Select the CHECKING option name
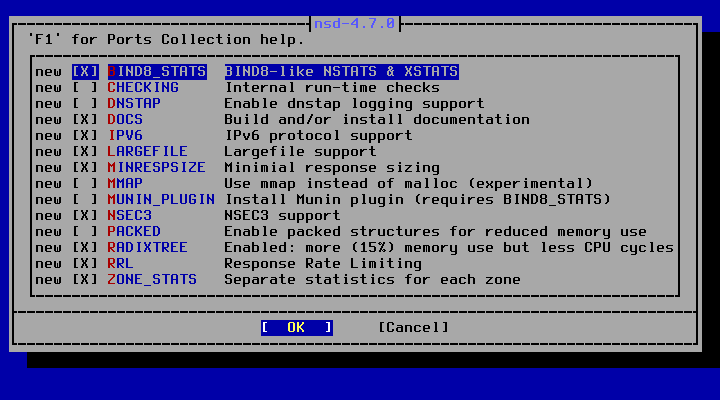Screen dimensions: 720x400 (x=143, y=88)
